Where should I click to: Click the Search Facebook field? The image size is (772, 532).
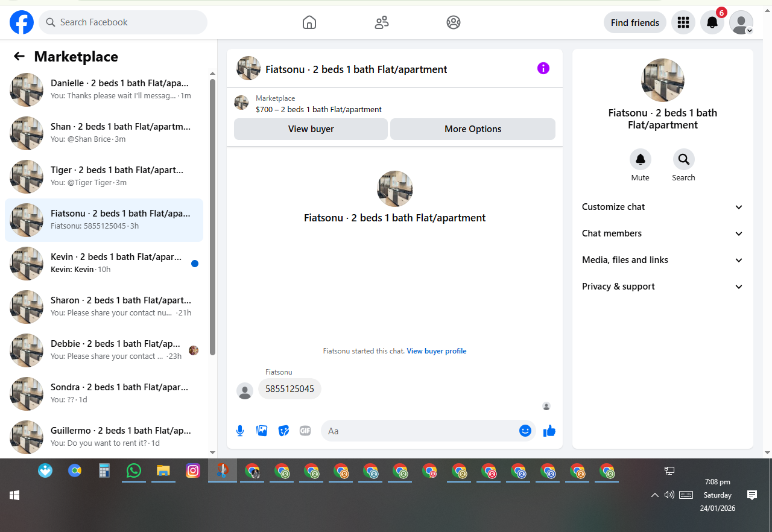pyautogui.click(x=123, y=22)
